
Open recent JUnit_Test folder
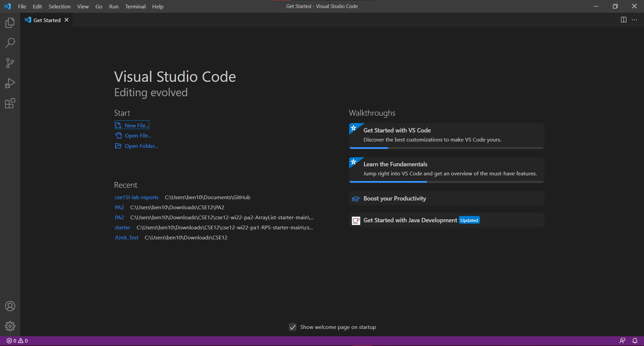pyautogui.click(x=126, y=238)
